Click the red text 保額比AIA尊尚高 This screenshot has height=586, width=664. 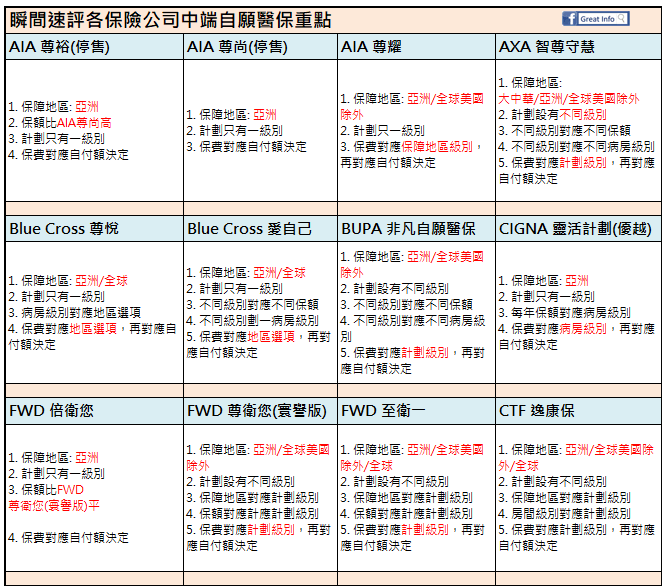click(x=66, y=123)
